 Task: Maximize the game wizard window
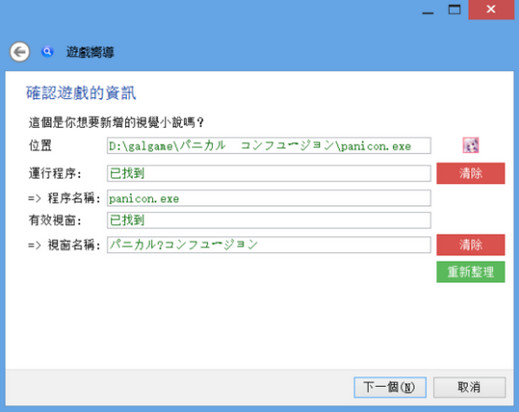[x=454, y=10]
